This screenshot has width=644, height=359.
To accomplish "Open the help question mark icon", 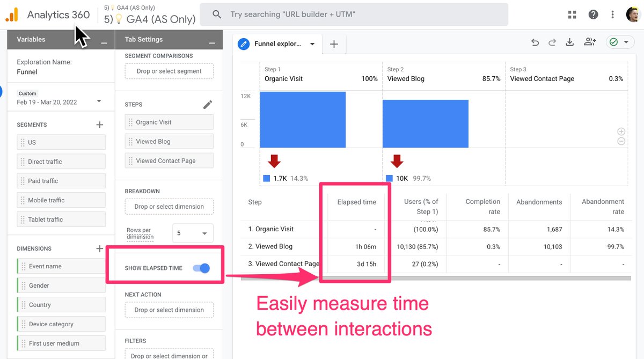I will [593, 14].
